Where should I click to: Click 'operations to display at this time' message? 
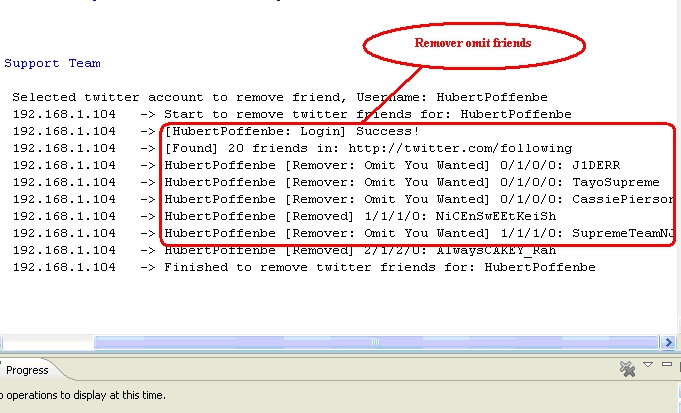[83, 395]
